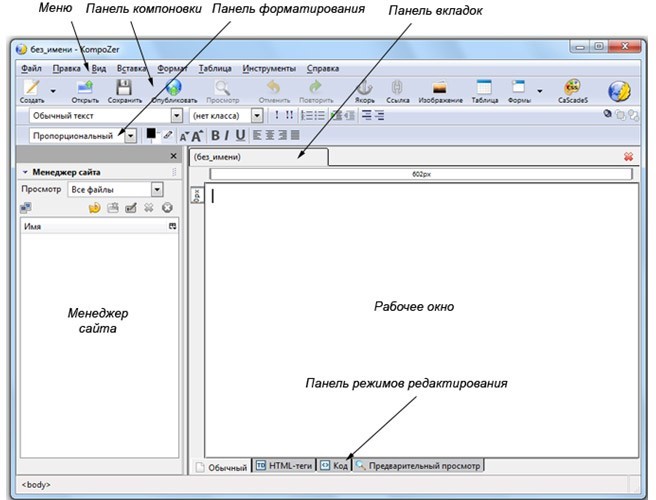This screenshot has height=500, width=656.
Task: Toggle the bulleted list button
Action: (320, 115)
